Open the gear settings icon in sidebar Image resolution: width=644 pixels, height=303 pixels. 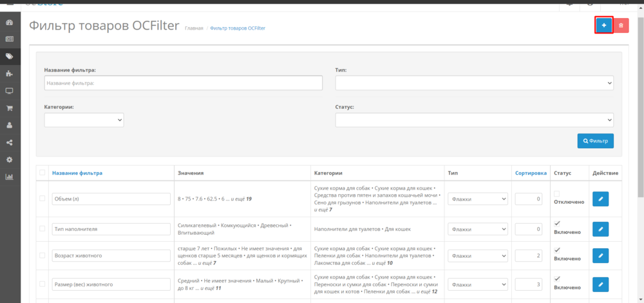click(x=10, y=159)
